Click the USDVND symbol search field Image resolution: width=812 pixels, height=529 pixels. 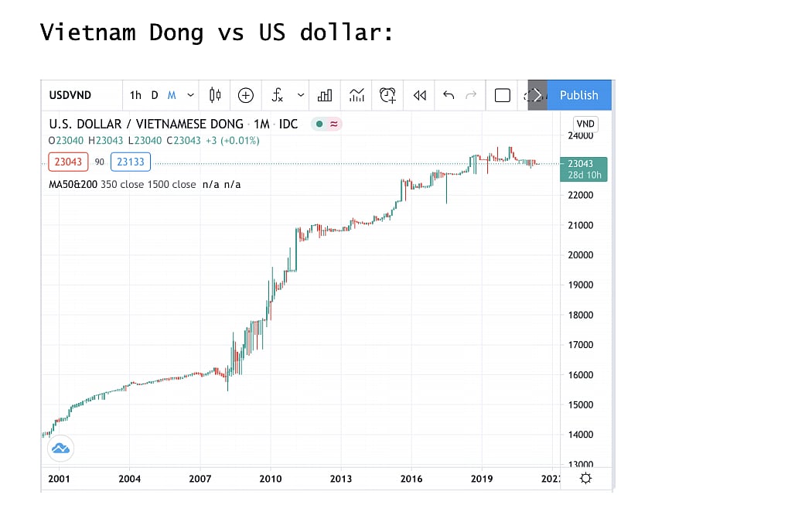pyautogui.click(x=70, y=95)
